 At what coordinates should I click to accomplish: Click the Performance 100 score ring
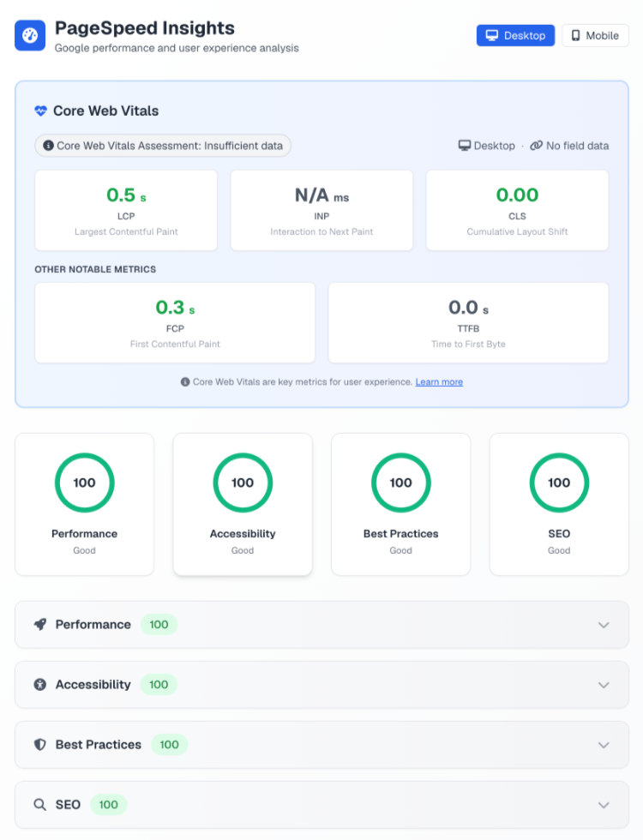click(x=85, y=483)
